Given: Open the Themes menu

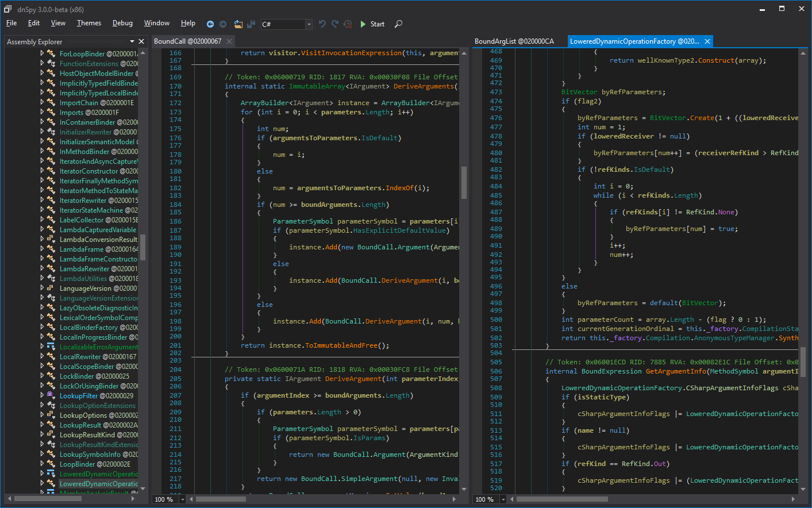Looking at the screenshot, I should click(x=89, y=23).
